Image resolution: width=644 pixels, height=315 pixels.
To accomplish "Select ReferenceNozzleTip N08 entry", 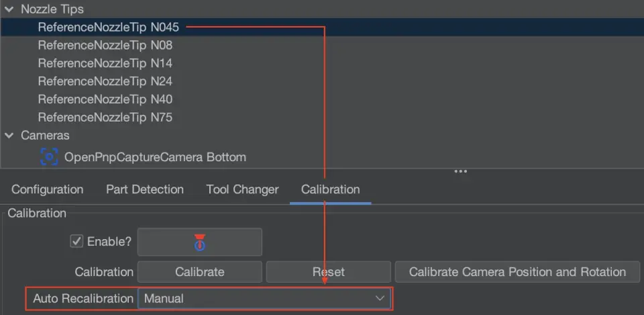I will coord(105,46).
